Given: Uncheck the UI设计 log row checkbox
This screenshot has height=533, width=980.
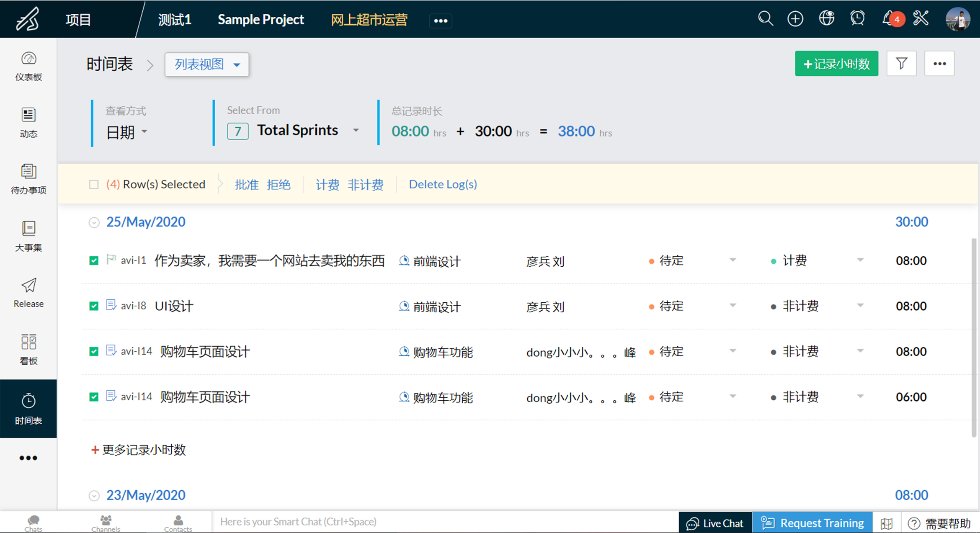Looking at the screenshot, I should [x=94, y=306].
